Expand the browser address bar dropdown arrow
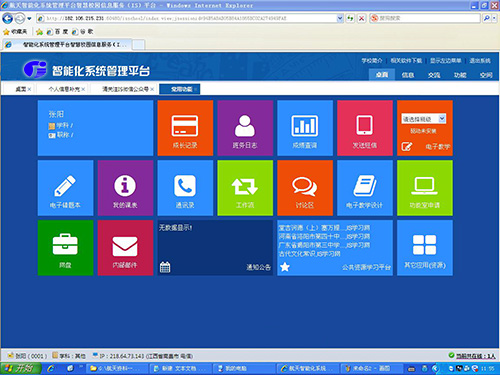 [x=340, y=18]
